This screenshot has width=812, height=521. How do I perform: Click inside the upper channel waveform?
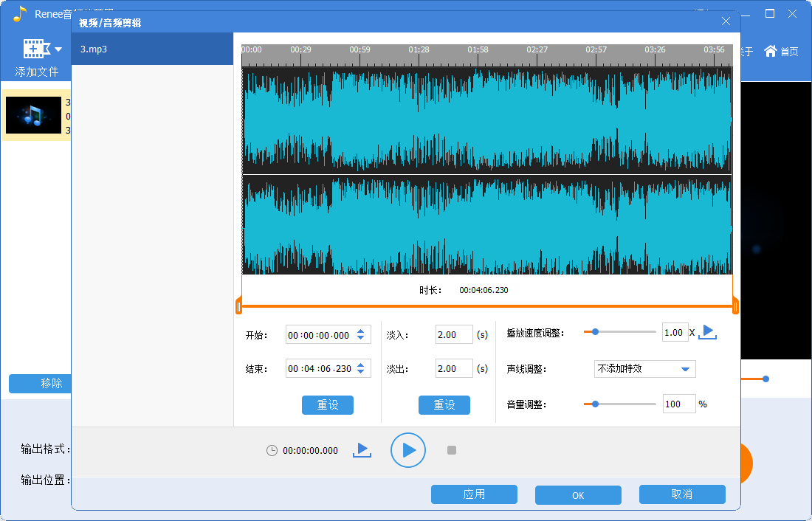pos(486,121)
